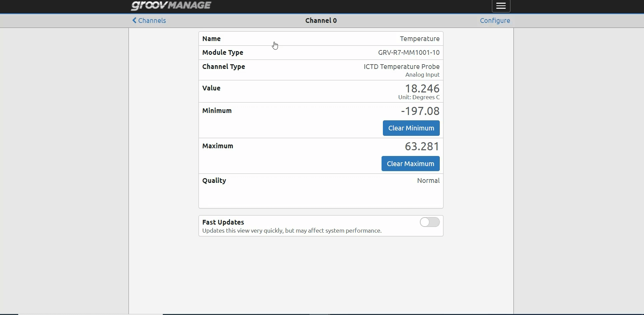Click the Minimum row label
The image size is (644, 315).
(217, 111)
